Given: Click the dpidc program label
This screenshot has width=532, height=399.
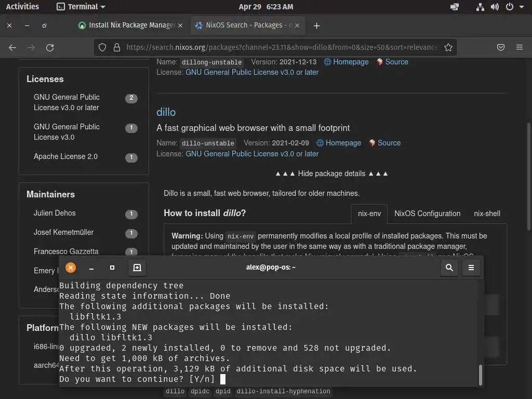Looking at the screenshot, I should point(200,392).
